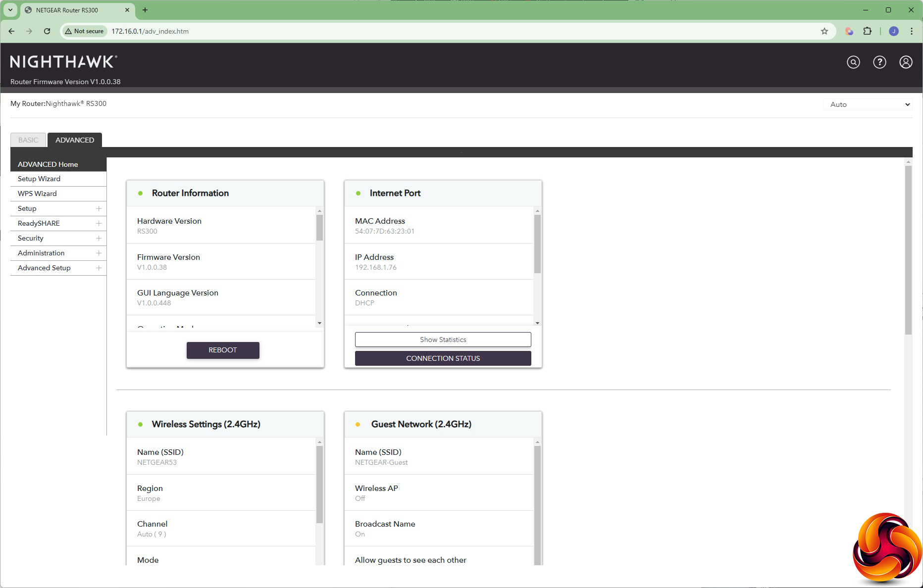Open the Auto language dropdown

point(868,104)
